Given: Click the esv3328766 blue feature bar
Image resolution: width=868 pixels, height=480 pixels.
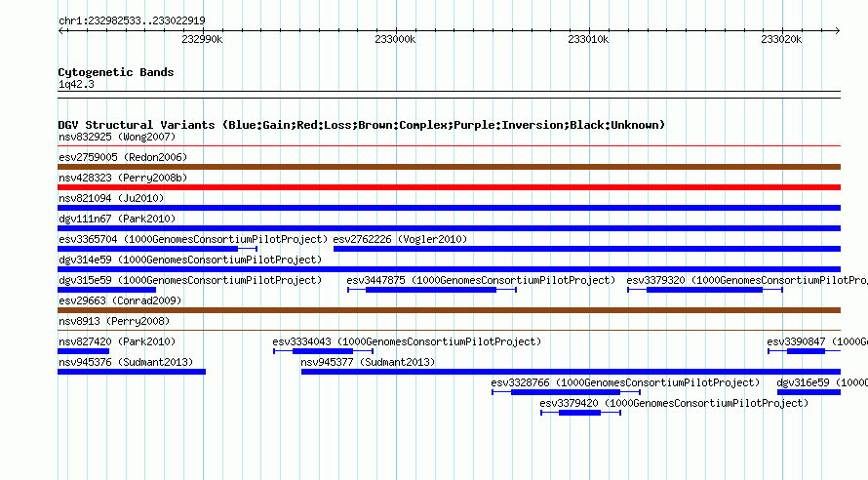Looking at the screenshot, I should click(566, 392).
